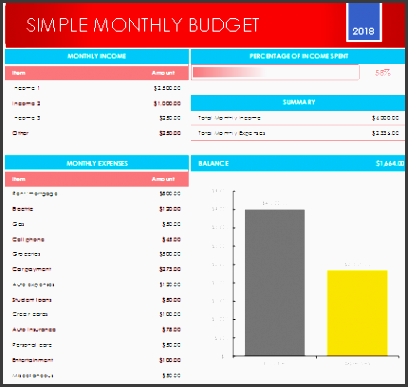Select the Total Monthly Income label
The width and height of the screenshot is (408, 387).
pyautogui.click(x=229, y=118)
